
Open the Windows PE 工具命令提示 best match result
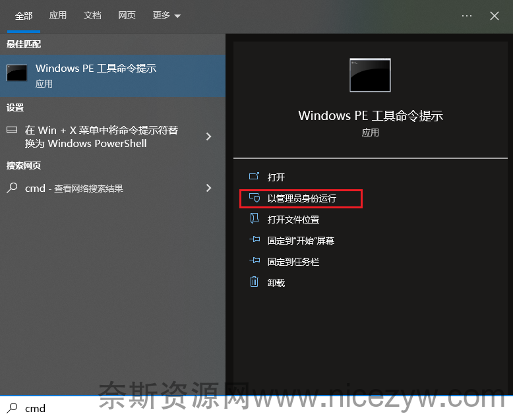pyautogui.click(x=113, y=76)
